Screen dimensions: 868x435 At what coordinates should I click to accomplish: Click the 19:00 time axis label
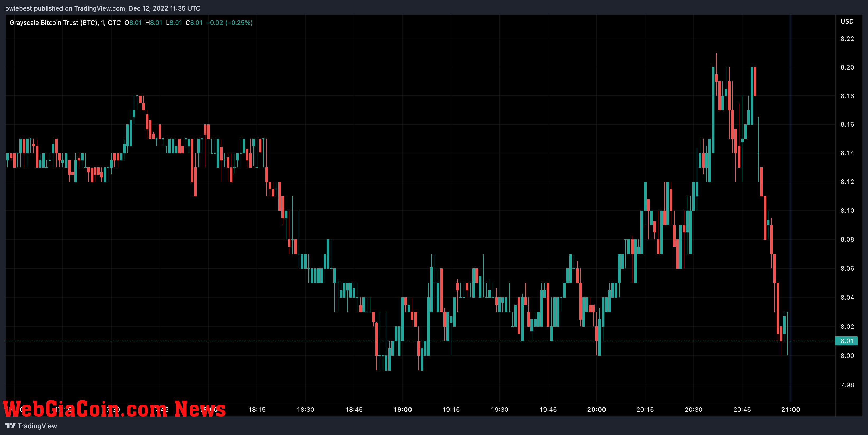[402, 410]
